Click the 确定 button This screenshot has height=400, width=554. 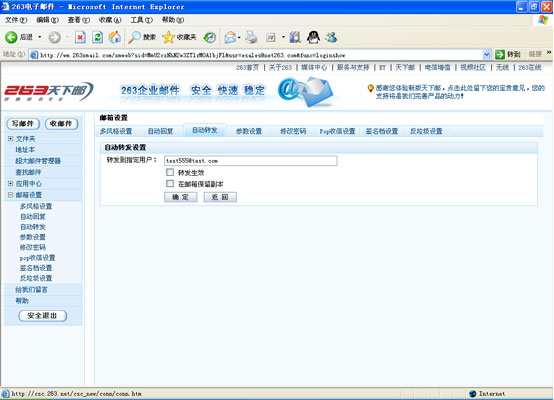pos(181,197)
